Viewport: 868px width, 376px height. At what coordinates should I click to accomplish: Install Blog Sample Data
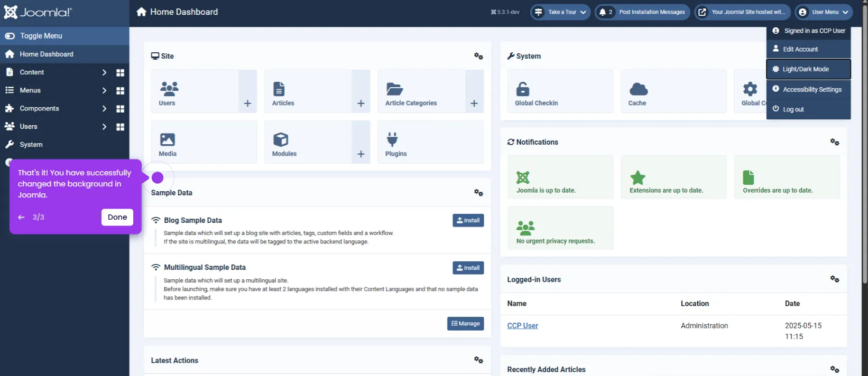click(468, 220)
